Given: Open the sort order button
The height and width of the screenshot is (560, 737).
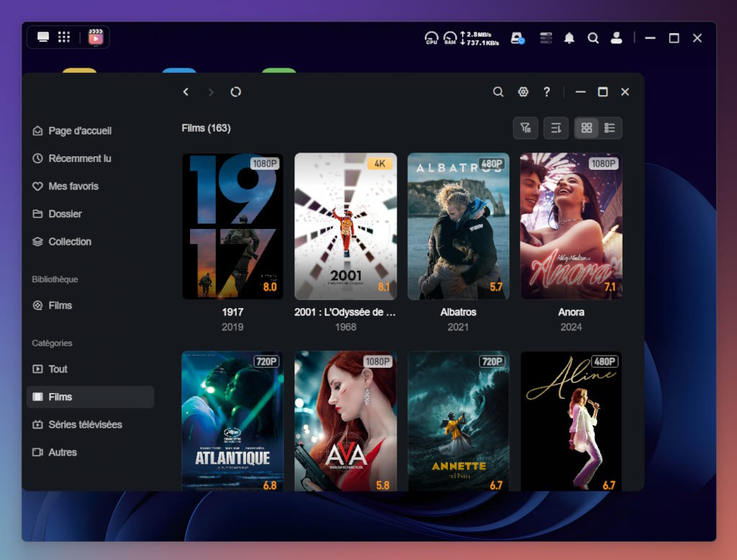Looking at the screenshot, I should [x=556, y=128].
